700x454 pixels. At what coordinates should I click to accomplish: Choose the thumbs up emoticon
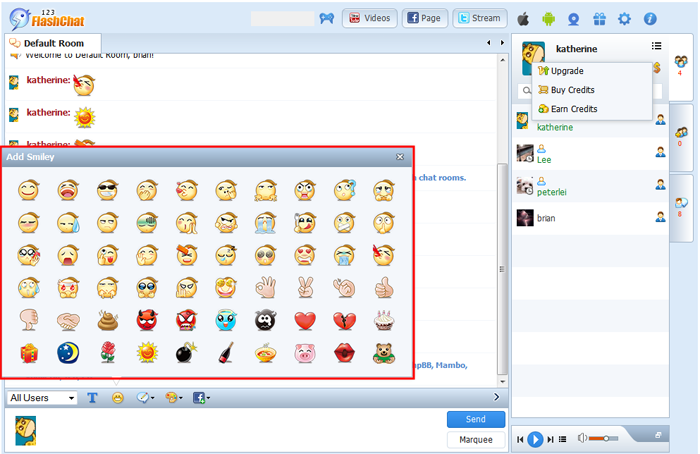(x=384, y=288)
